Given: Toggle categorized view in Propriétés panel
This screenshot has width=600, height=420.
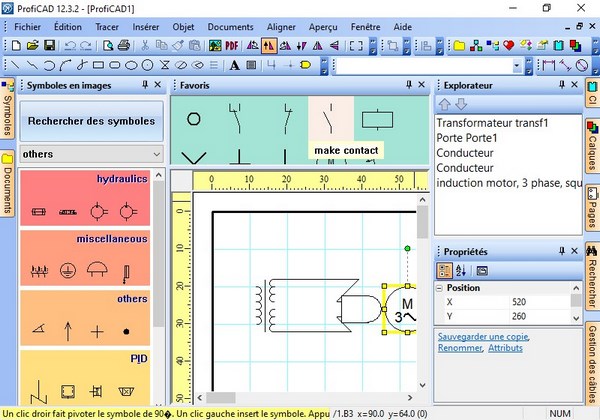Looking at the screenshot, I should pos(445,271).
